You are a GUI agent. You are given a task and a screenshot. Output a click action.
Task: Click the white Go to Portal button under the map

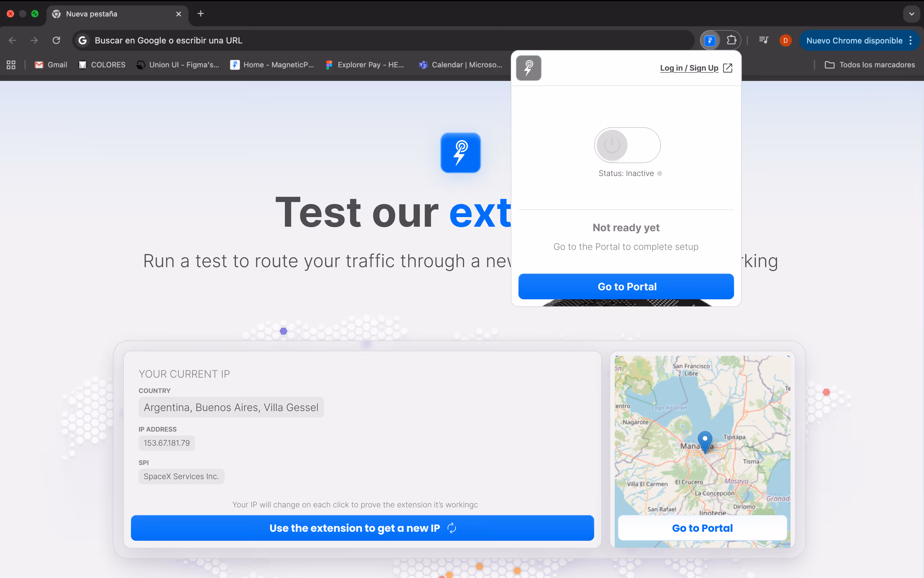click(702, 528)
